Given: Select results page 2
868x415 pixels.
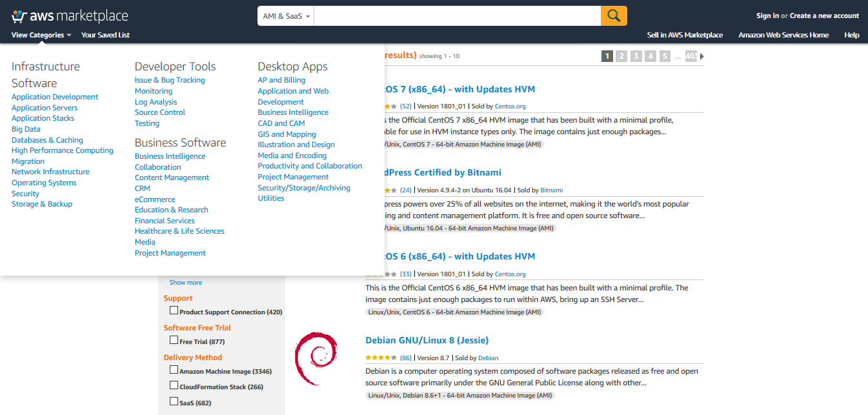Looking at the screenshot, I should click(621, 56).
